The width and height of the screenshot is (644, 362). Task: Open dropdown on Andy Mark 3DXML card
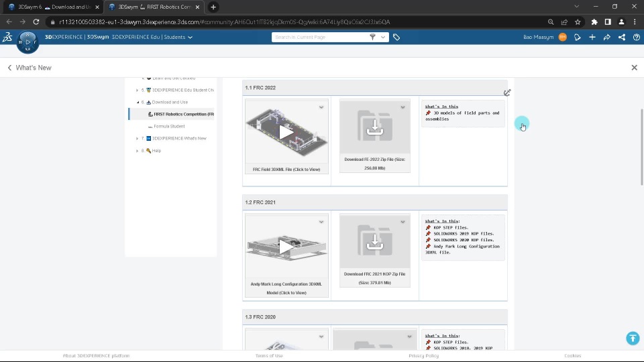click(x=321, y=222)
